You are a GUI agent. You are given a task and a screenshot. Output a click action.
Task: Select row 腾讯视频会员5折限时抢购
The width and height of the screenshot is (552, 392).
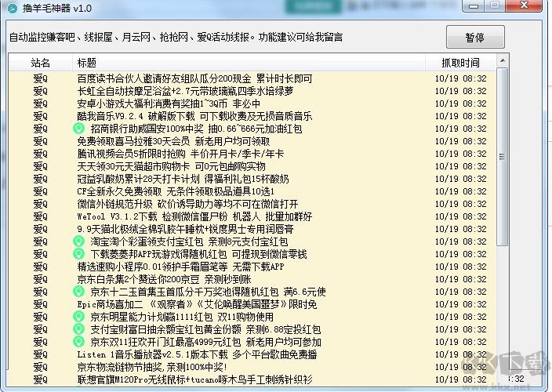(252, 154)
